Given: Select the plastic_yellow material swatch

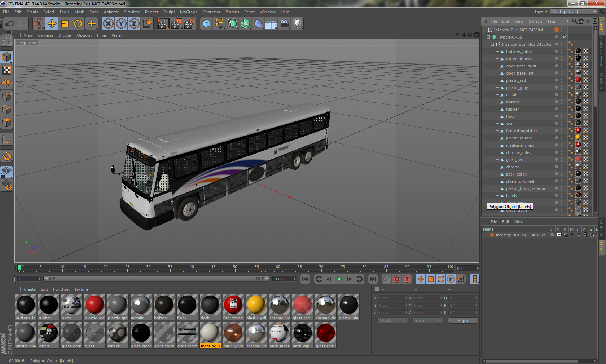Looking at the screenshot, I should pyautogui.click(x=256, y=307).
